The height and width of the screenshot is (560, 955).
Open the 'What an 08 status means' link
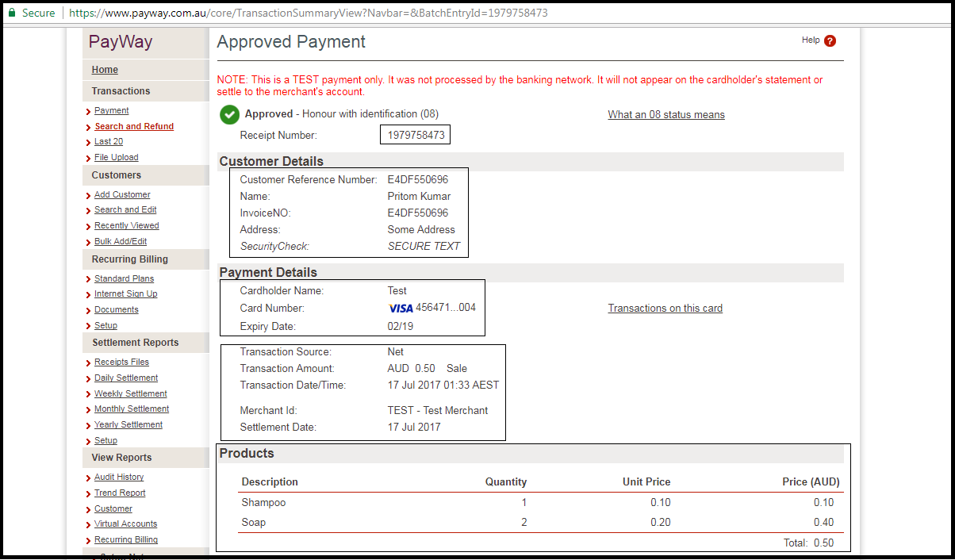coord(665,114)
